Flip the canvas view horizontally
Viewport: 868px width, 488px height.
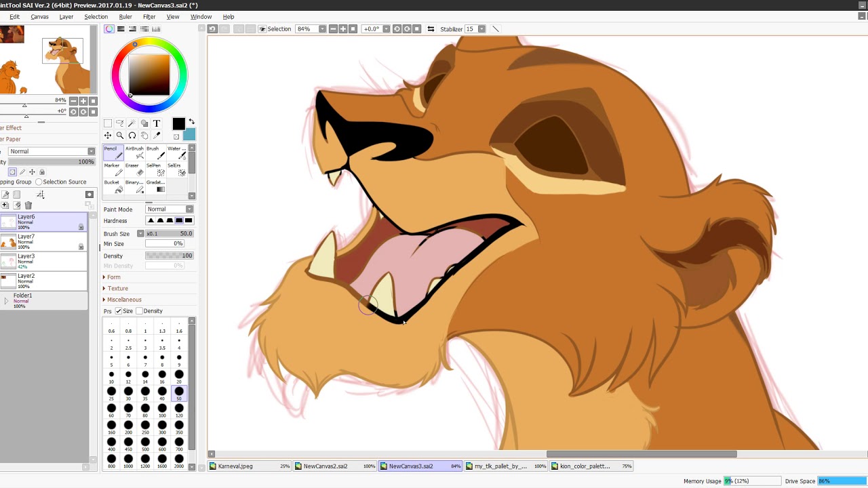click(x=431, y=29)
